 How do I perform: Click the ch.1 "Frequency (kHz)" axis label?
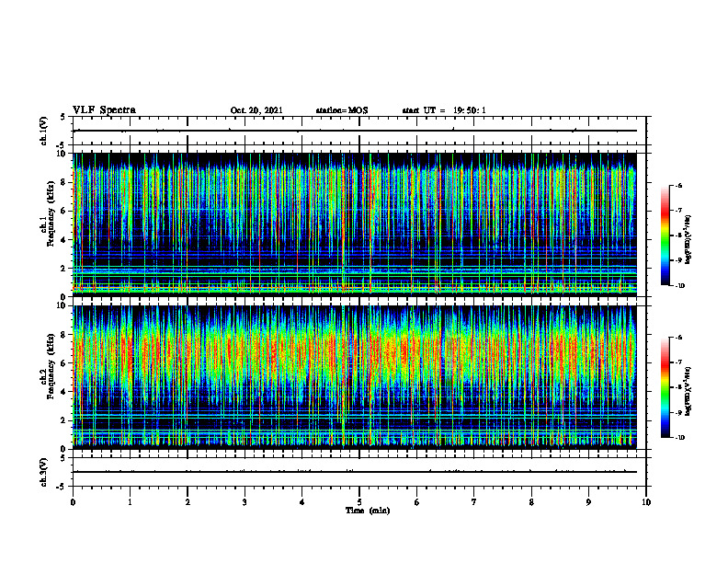tap(50, 213)
